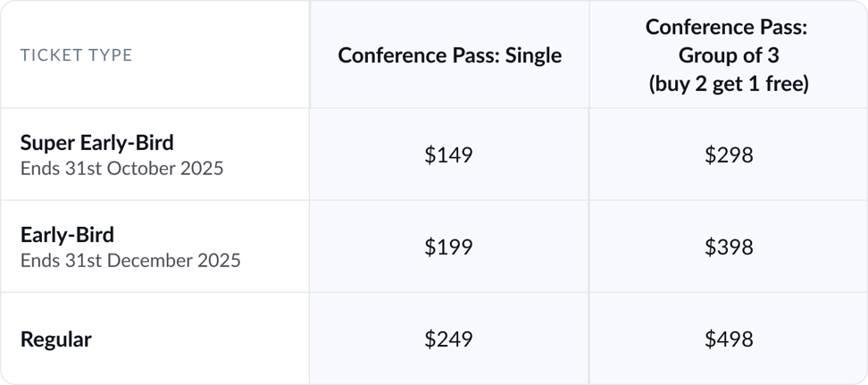
Task: Click the TICKET TYPE column header
Action: pyautogui.click(x=76, y=55)
